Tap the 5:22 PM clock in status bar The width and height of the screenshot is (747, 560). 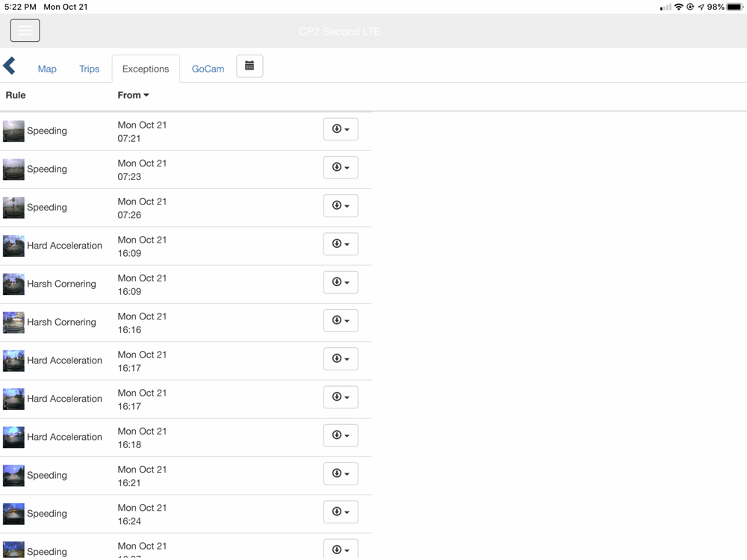20,7
